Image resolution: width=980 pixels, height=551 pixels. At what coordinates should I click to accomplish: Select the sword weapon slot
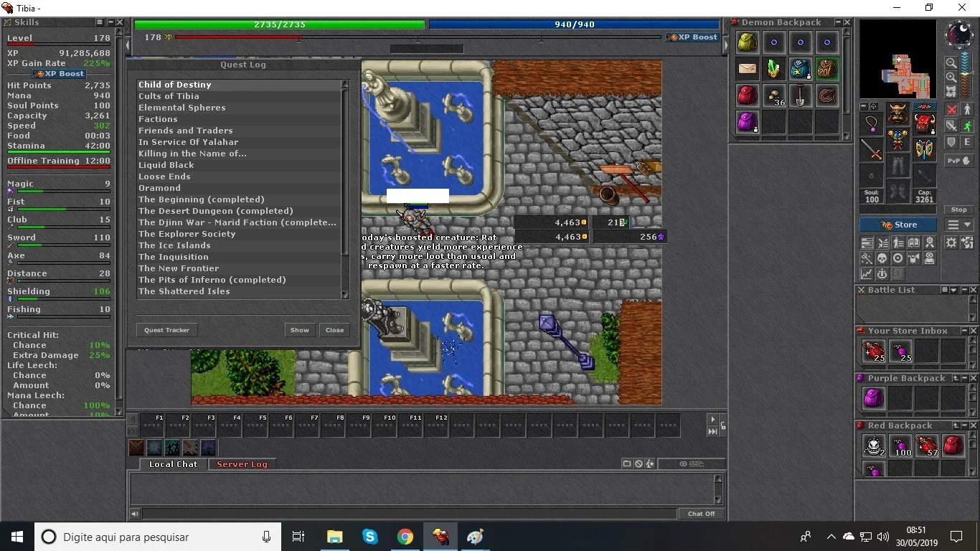(x=872, y=149)
